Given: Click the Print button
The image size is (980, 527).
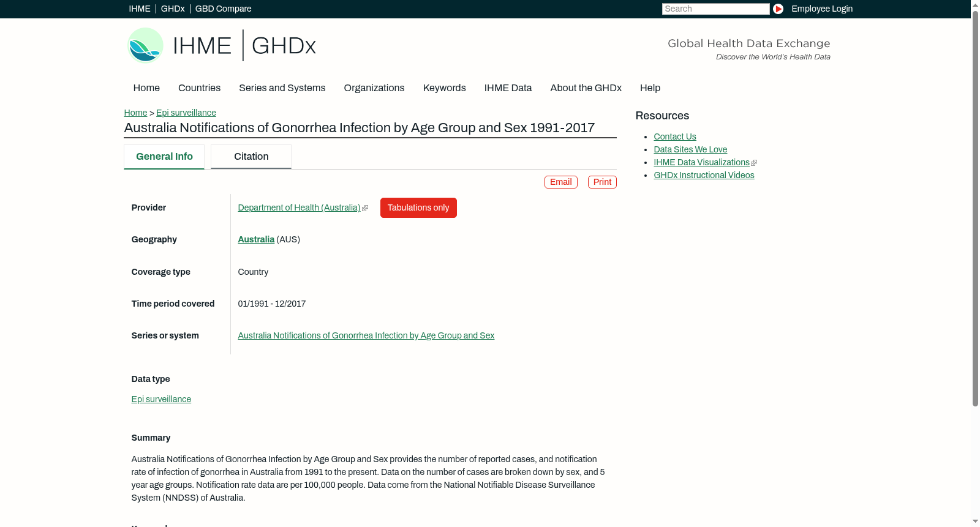Looking at the screenshot, I should click(602, 182).
